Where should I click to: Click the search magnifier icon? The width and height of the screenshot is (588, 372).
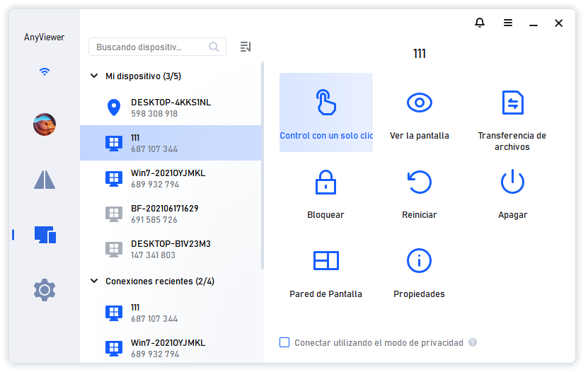(214, 47)
